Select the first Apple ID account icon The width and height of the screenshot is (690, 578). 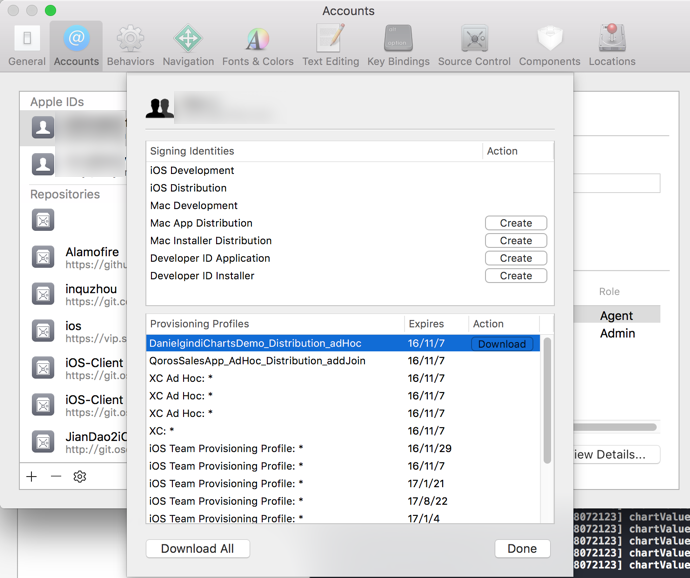(43, 128)
